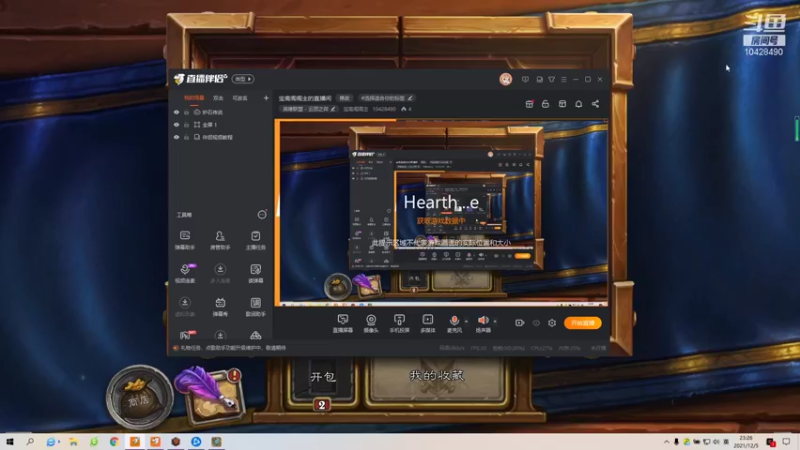This screenshot has height=450, width=800.
Task: Open the 弹幕助手 tool
Action: tap(185, 240)
